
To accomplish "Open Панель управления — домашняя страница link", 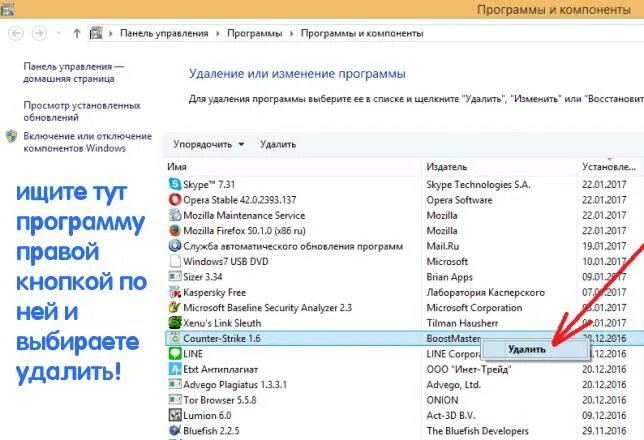I will (74, 72).
